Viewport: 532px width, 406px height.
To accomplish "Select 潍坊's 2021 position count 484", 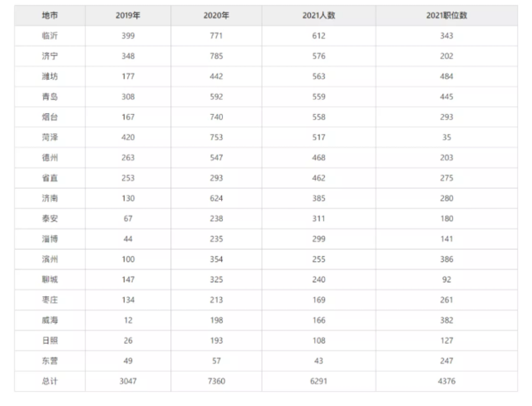I will 446,77.
